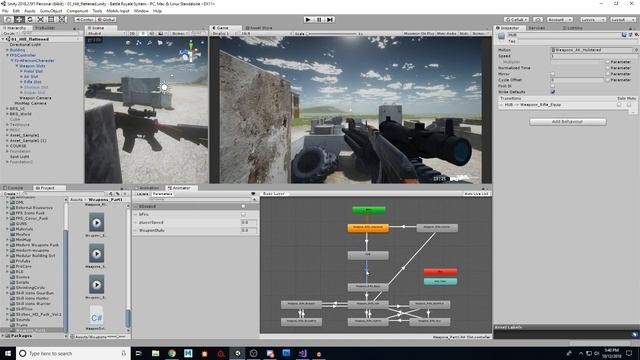The image size is (640, 360).
Task: Open the Collab dropdown
Action: (516, 19)
